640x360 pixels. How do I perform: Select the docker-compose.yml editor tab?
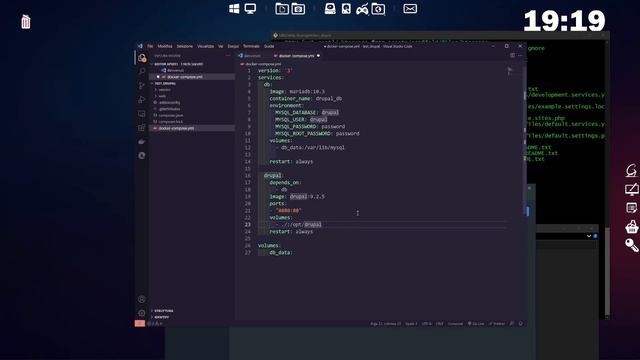tap(296, 56)
